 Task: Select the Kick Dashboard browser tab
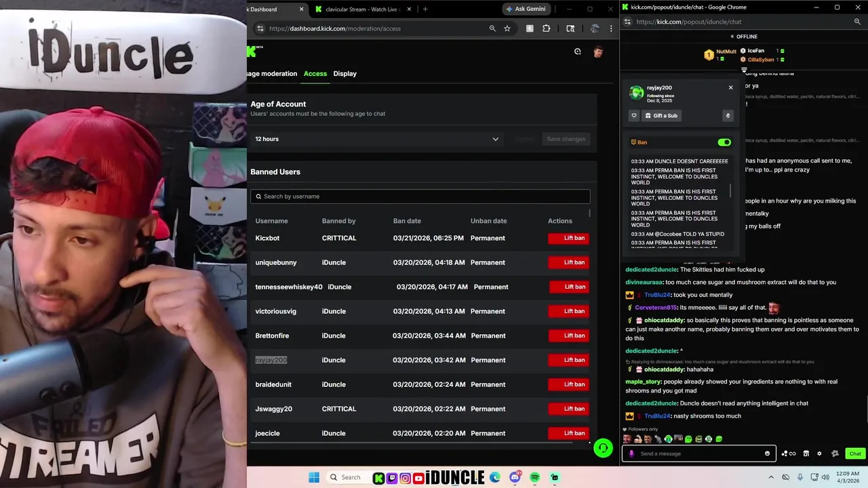278,9
